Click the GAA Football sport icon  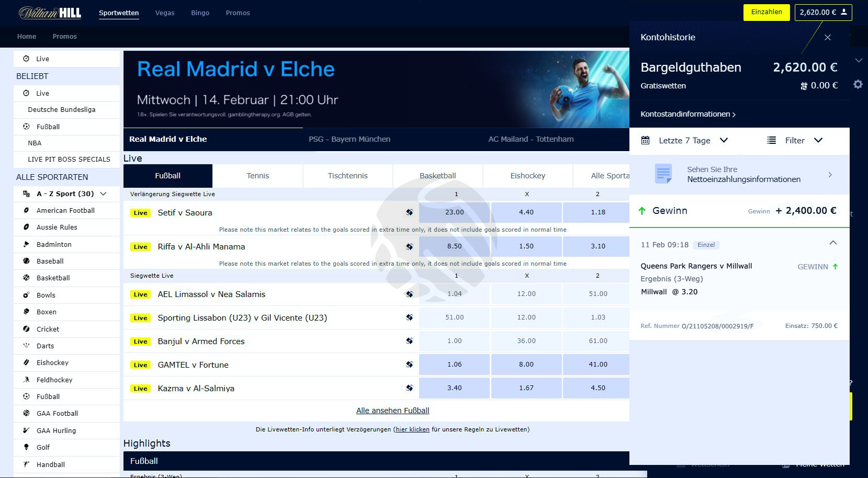(x=26, y=413)
